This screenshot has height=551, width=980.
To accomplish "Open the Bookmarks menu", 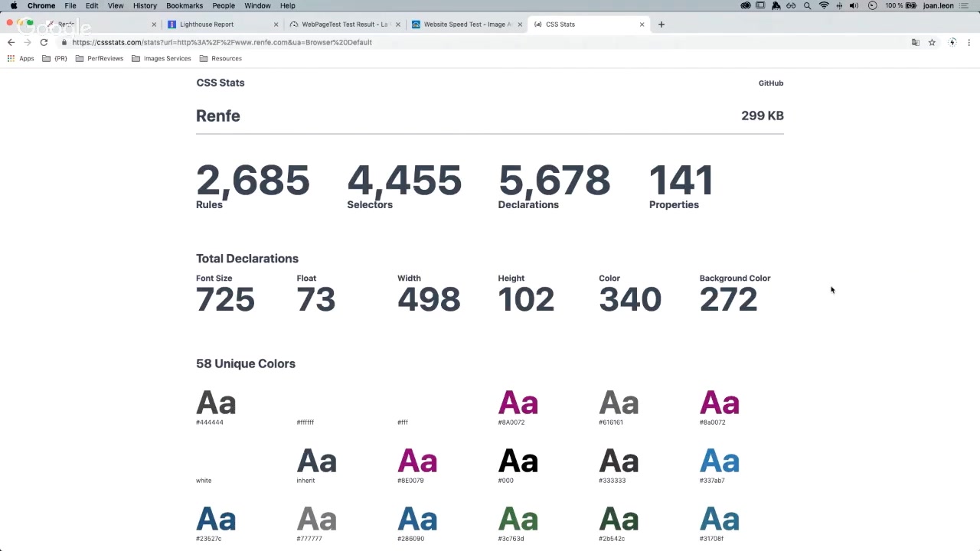I will coord(185,5).
